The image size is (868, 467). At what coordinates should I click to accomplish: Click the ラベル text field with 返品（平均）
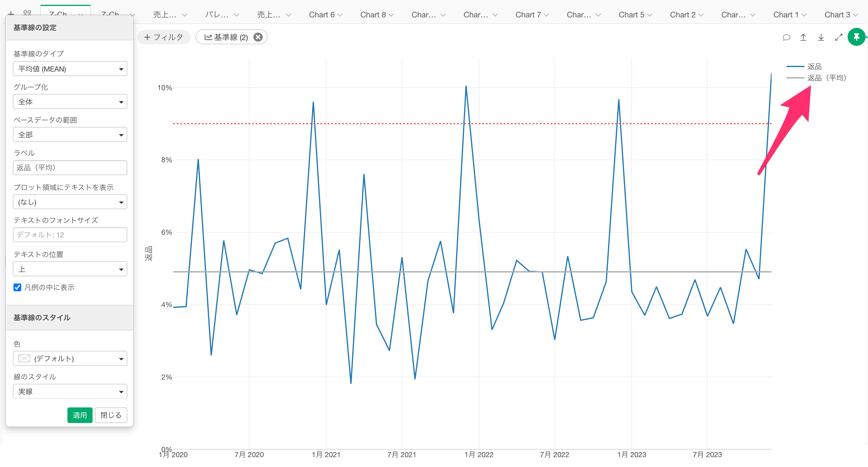point(70,168)
